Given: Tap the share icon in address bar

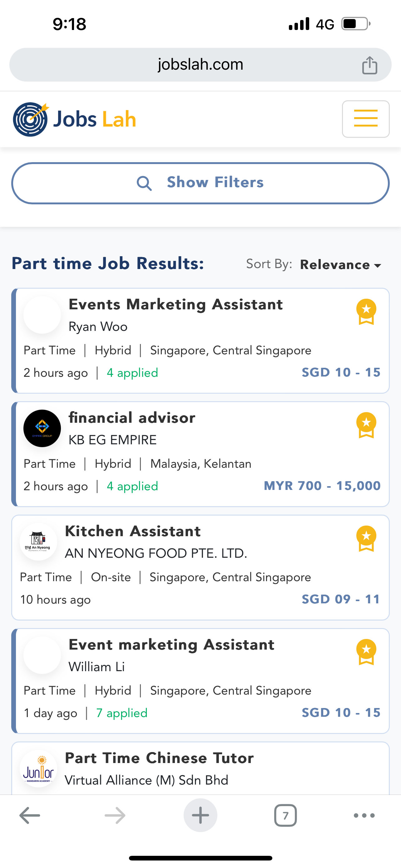Looking at the screenshot, I should click(369, 65).
